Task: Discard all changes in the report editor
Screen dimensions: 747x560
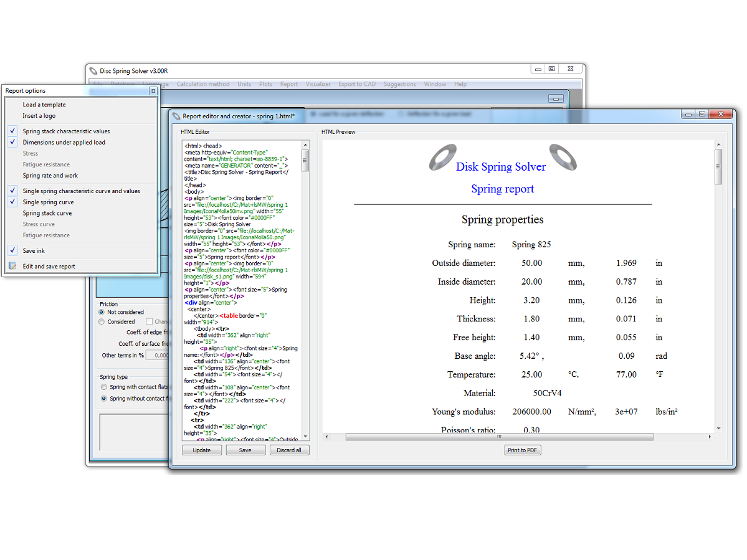Action: (x=289, y=450)
